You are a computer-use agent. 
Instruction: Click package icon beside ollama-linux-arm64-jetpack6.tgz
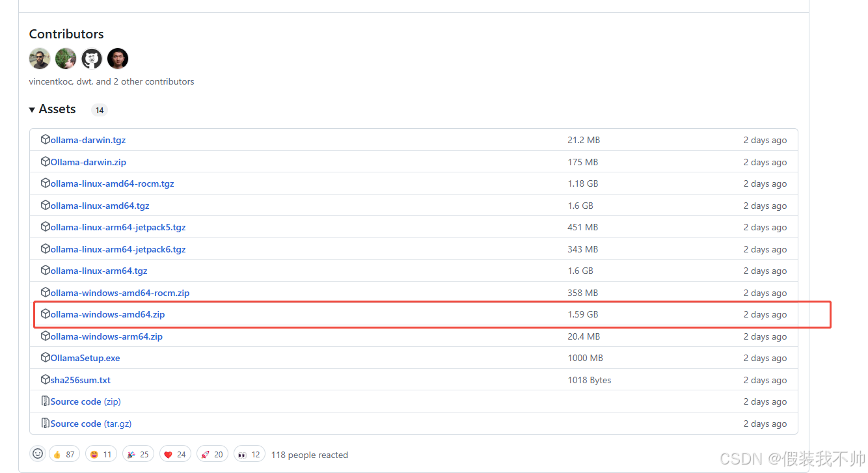pos(46,249)
